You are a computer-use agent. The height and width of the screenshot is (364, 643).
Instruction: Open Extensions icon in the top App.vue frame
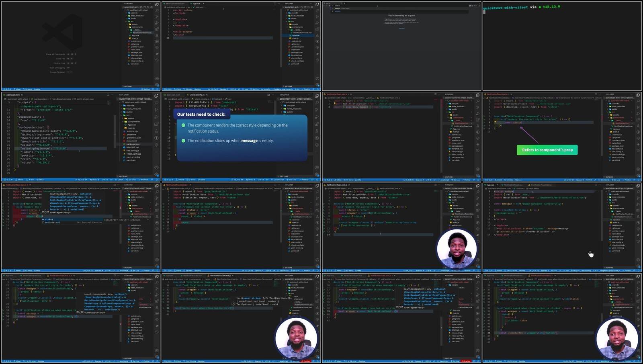click(x=317, y=29)
